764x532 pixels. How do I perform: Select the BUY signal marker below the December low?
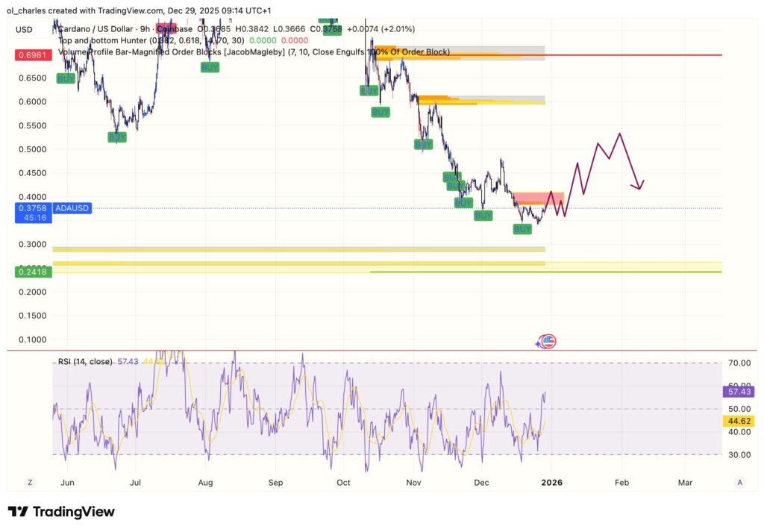(522, 229)
